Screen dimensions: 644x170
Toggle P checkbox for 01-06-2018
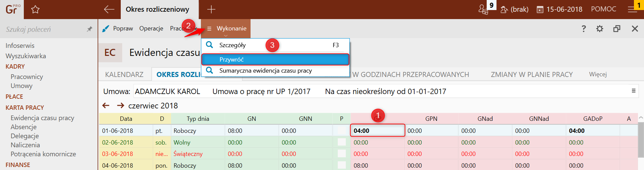[x=341, y=131]
